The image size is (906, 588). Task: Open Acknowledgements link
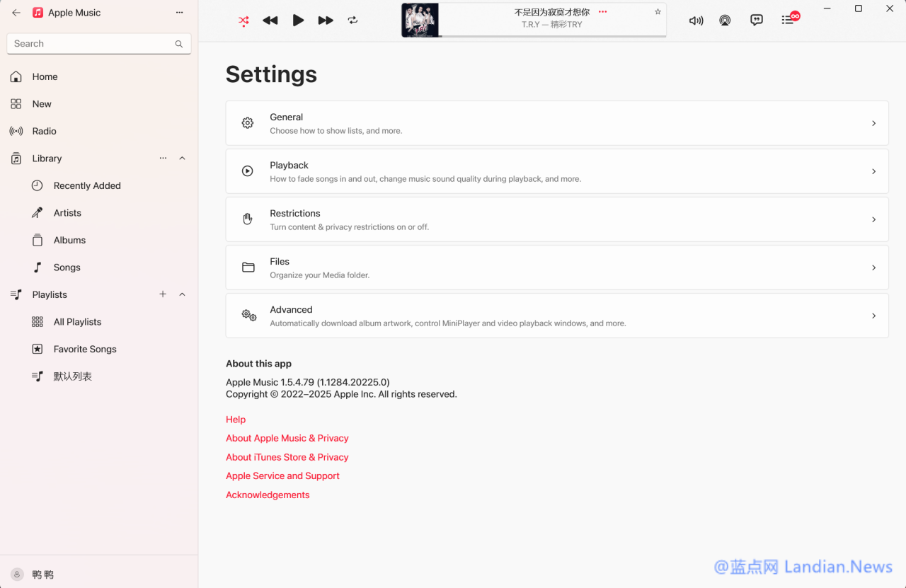coord(268,495)
